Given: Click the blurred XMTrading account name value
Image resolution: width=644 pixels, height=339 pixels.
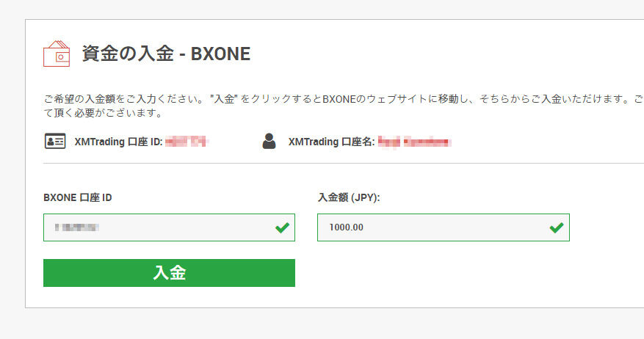Looking at the screenshot, I should pyautogui.click(x=414, y=142).
